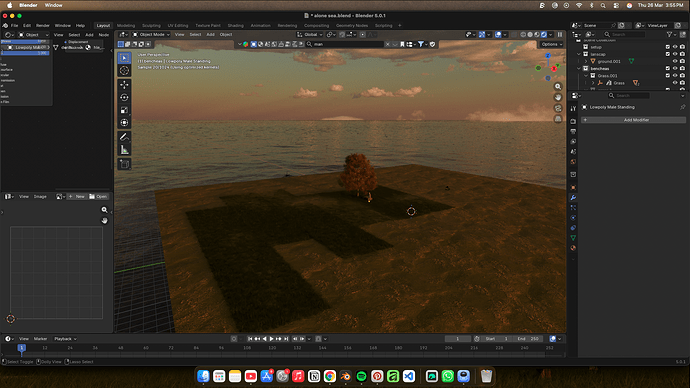Viewport: 690px width, 388px height.
Task: Click macOS Spotlight search icon in menu bar
Action: 603,5
